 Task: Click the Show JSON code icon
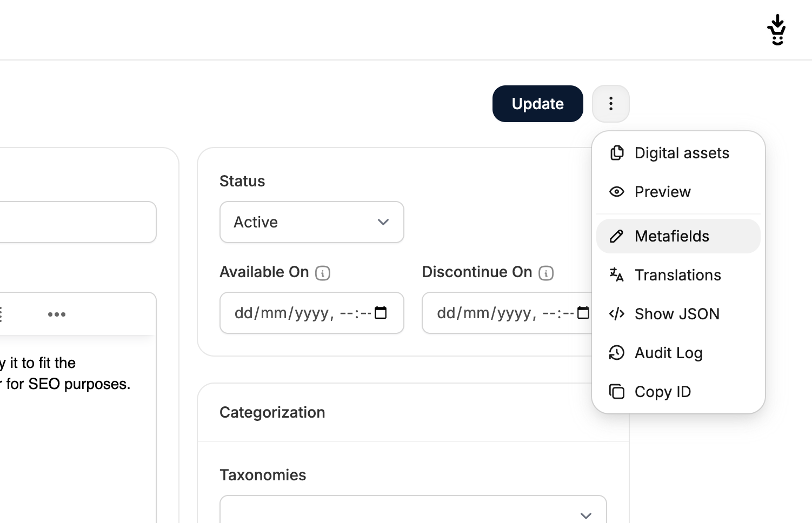pyautogui.click(x=617, y=314)
